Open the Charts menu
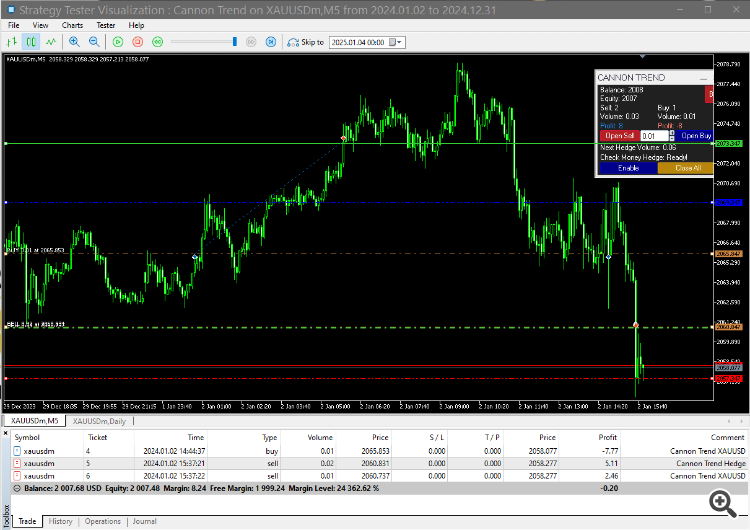This screenshot has width=750, height=530. [x=72, y=25]
